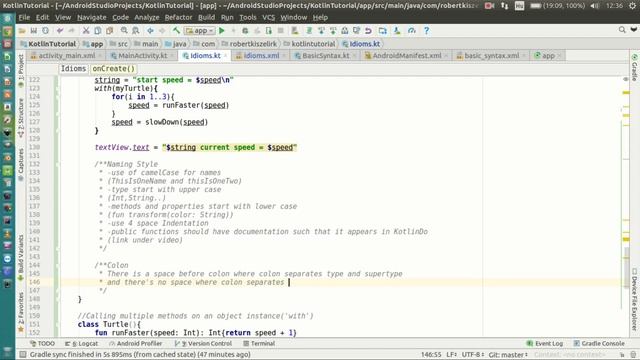Click the Stop square icon in toolbar
Screen dimensions: 640x360
point(281,31)
